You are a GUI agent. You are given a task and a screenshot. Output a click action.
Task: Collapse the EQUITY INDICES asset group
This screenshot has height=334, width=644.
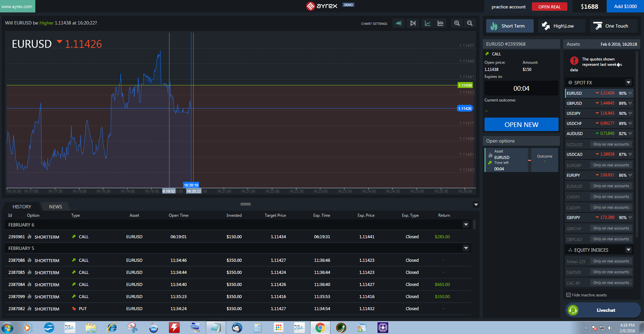628,250
